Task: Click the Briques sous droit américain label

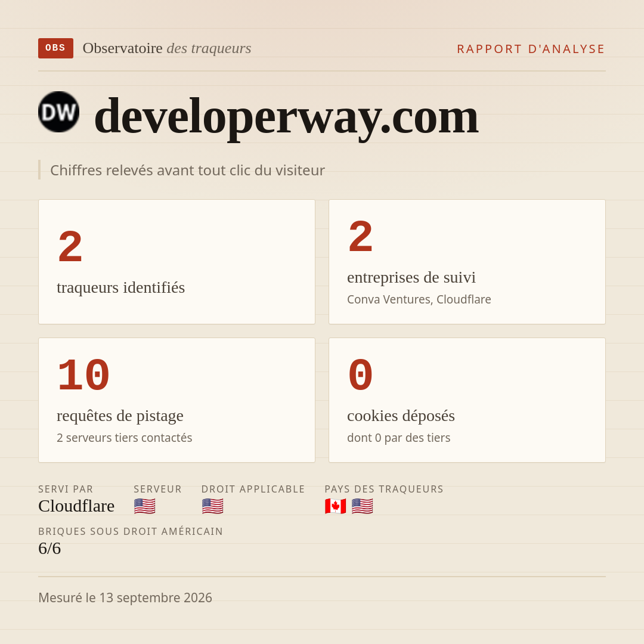Action: (x=131, y=531)
